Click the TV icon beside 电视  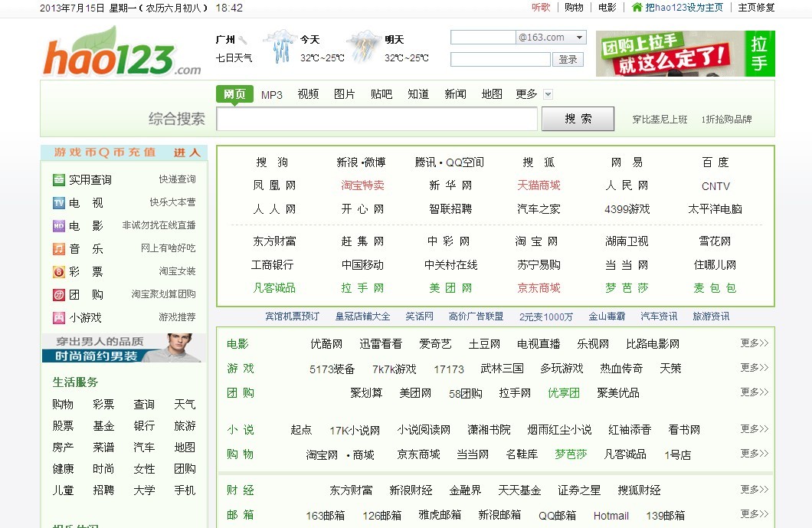[x=58, y=202]
